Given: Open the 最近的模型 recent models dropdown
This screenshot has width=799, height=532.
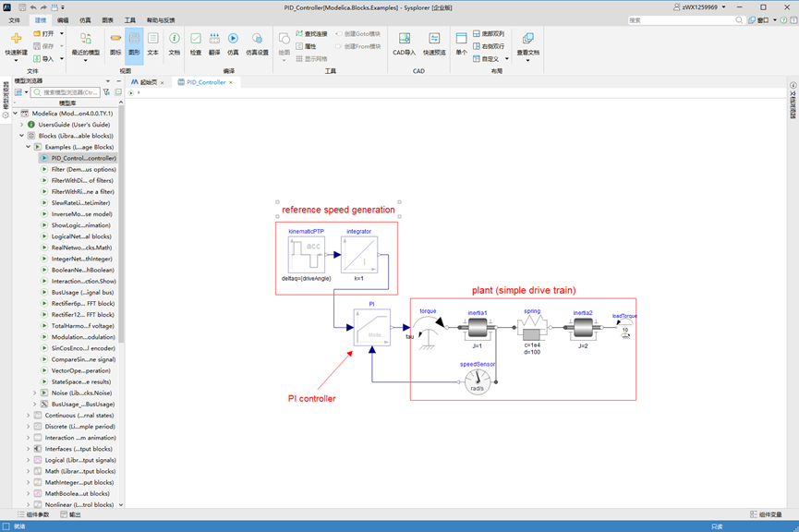Looking at the screenshot, I should [86, 46].
